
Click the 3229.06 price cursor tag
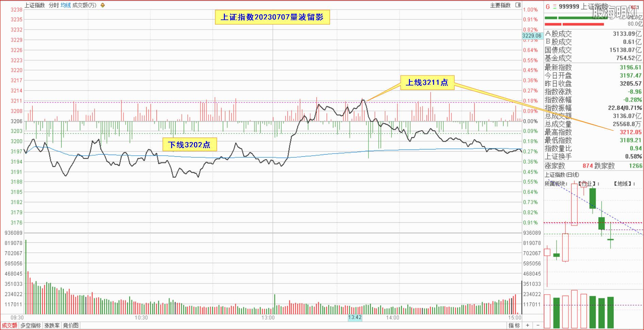click(532, 35)
